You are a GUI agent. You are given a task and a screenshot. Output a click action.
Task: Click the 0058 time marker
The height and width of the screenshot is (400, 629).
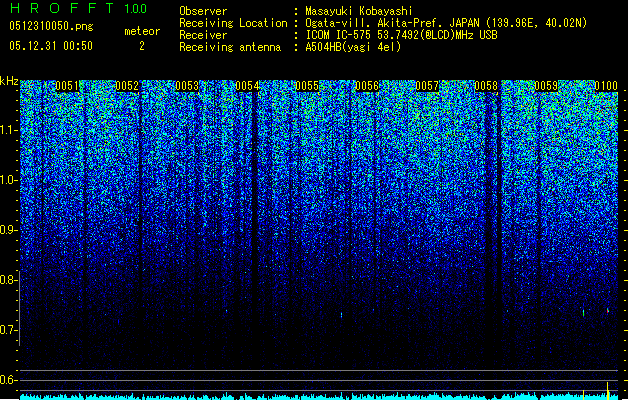486,86
